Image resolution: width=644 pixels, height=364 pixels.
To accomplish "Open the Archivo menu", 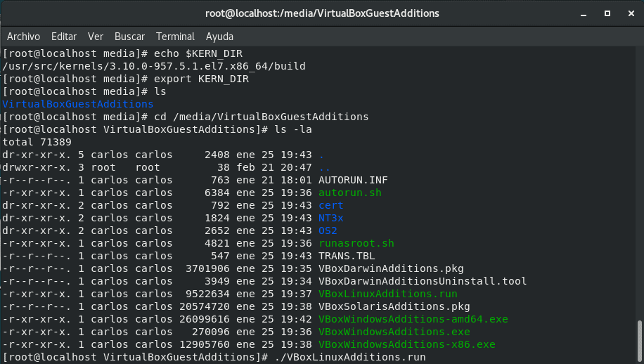I will 23,37.
